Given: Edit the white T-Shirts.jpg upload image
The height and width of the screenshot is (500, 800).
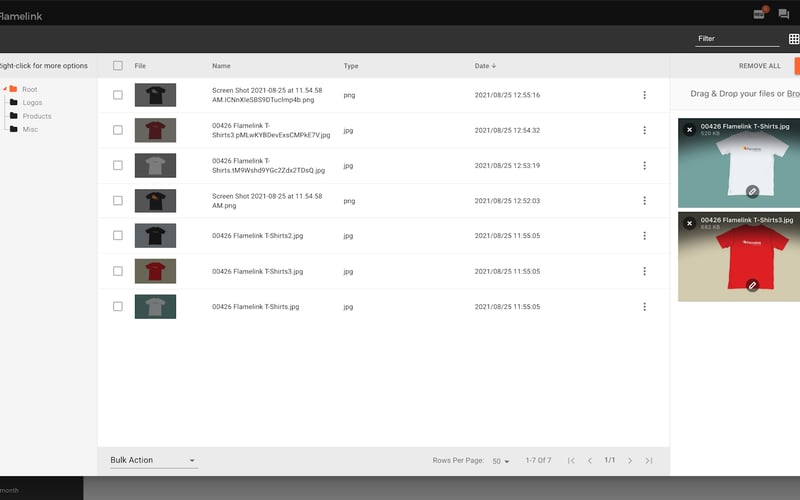Looking at the screenshot, I should coord(752,191).
